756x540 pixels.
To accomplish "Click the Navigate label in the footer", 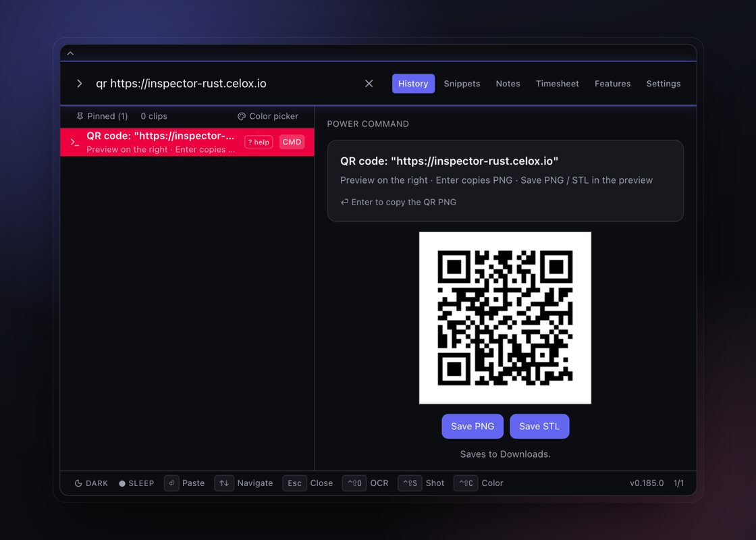I will (255, 483).
